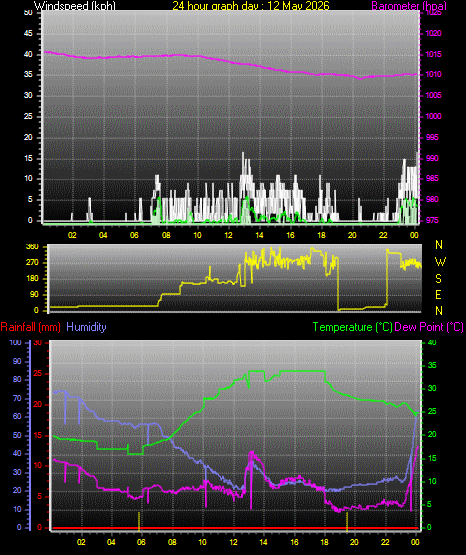
Task: Click the 100 value on the humidity axis
Action: 16,342
